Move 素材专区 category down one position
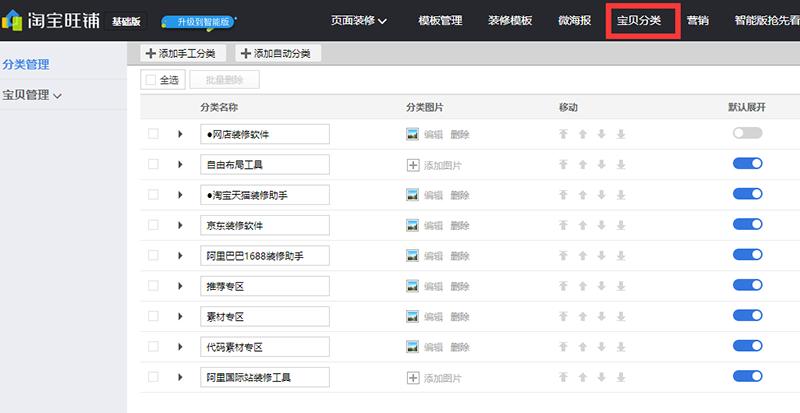The width and height of the screenshot is (800, 413). click(x=602, y=317)
